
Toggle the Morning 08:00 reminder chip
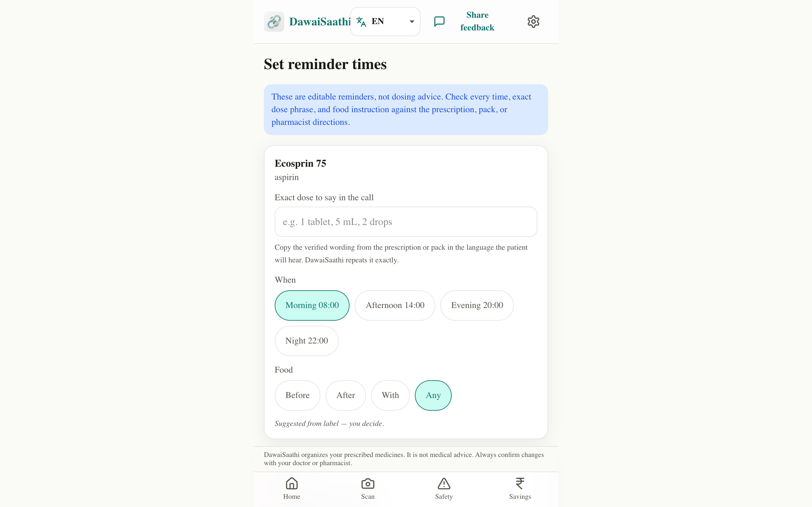(x=312, y=305)
